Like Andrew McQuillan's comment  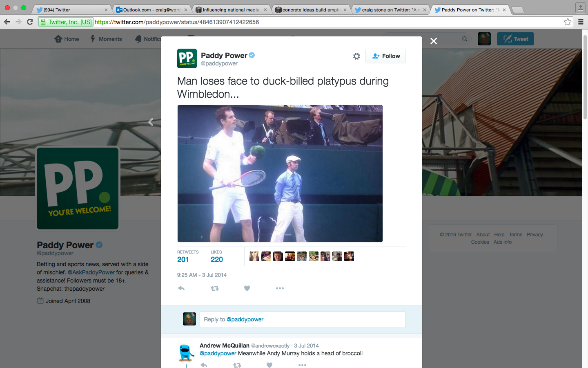[x=269, y=365]
